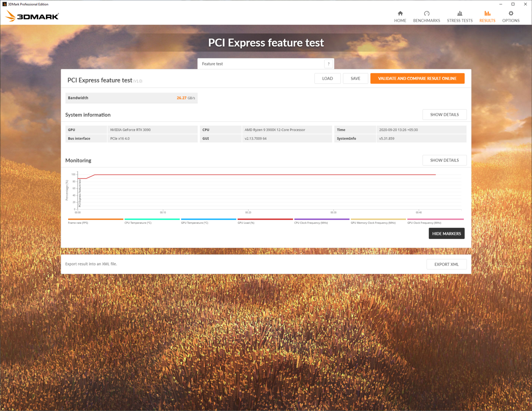This screenshot has height=411, width=532.
Task: Select the GUI version v2.13.7009 64
Action: point(256,139)
